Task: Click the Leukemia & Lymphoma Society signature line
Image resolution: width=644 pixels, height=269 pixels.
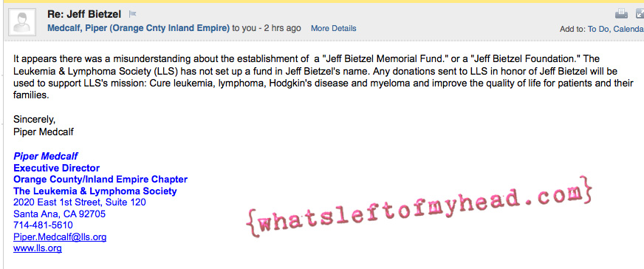Action: click(95, 191)
